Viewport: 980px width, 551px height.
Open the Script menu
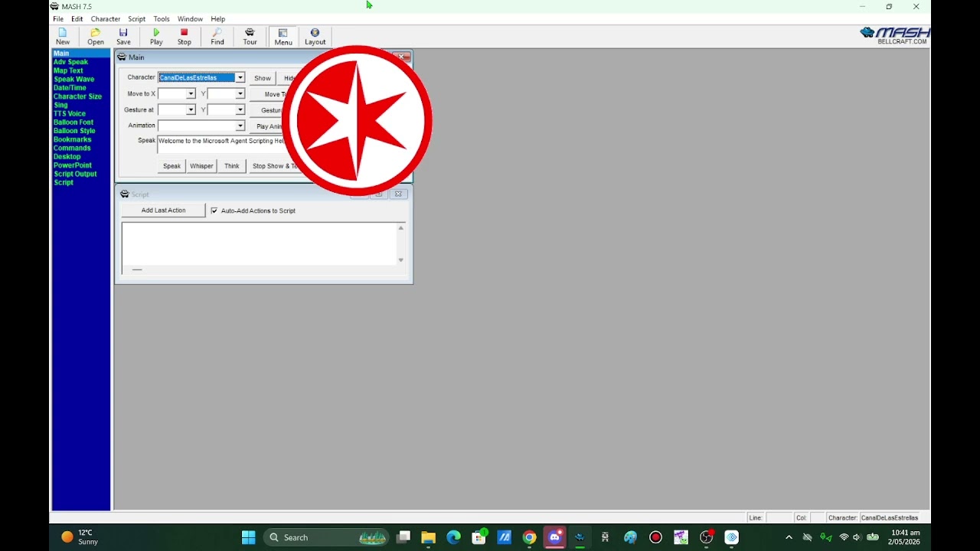click(137, 19)
